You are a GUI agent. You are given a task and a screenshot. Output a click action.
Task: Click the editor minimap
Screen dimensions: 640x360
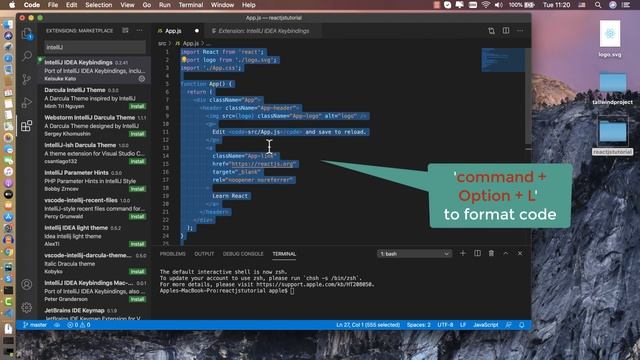click(x=503, y=60)
